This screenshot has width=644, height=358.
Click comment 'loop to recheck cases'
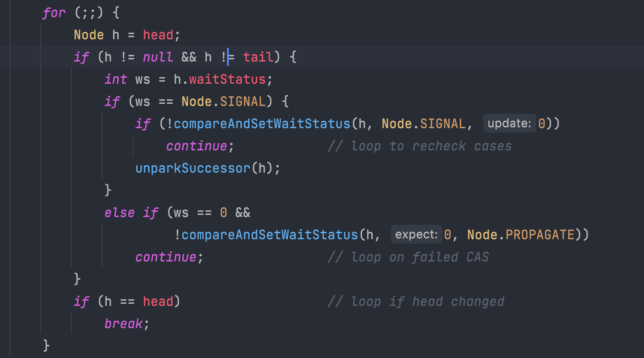pyautogui.click(x=419, y=146)
